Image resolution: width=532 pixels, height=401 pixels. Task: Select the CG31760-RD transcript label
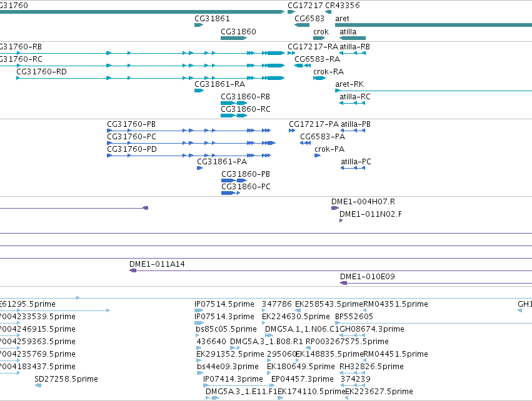41,72
